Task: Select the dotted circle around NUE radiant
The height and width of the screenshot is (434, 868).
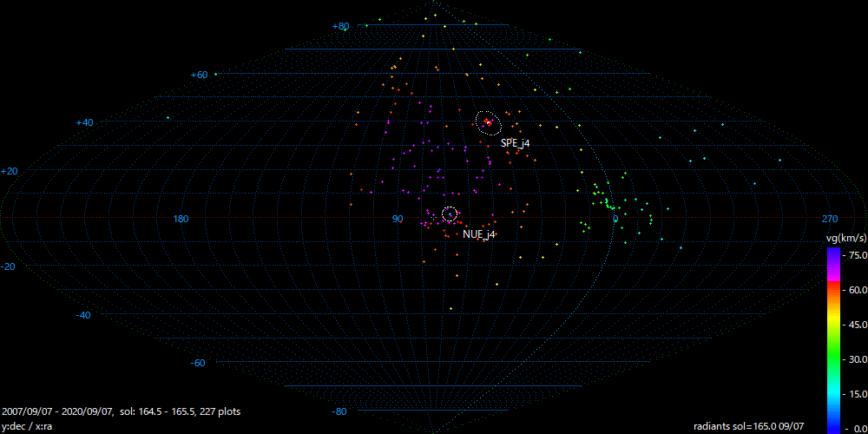Action: (x=450, y=214)
